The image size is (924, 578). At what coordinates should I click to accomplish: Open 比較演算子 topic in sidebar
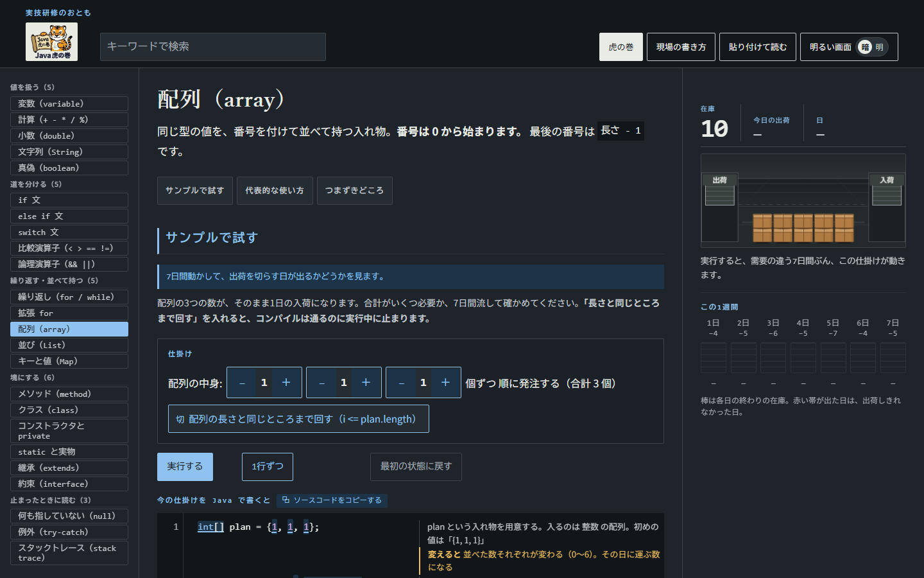point(69,248)
